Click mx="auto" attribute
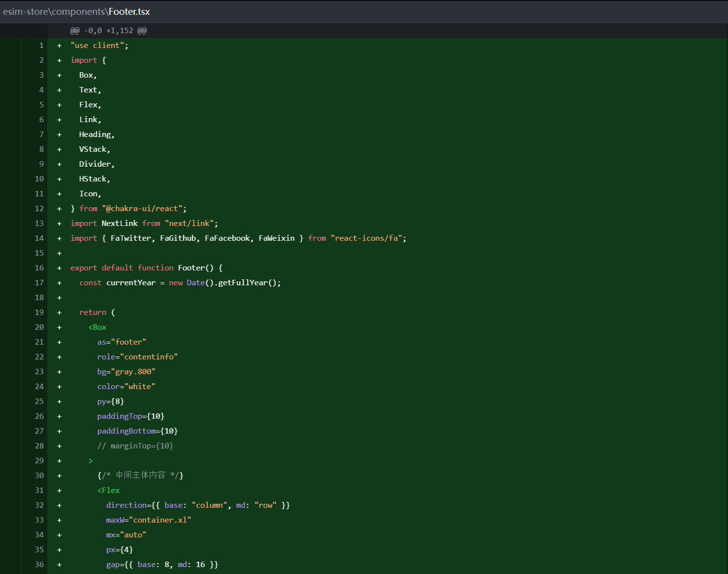 (126, 535)
